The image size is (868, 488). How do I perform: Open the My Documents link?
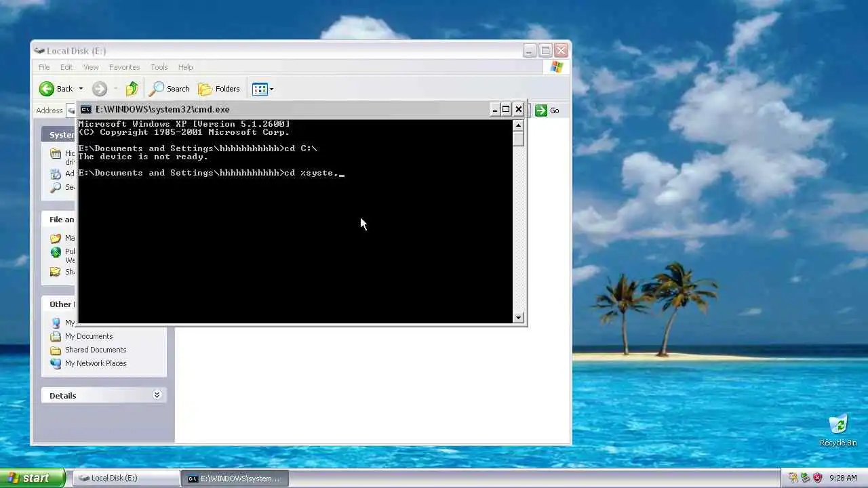click(x=89, y=336)
